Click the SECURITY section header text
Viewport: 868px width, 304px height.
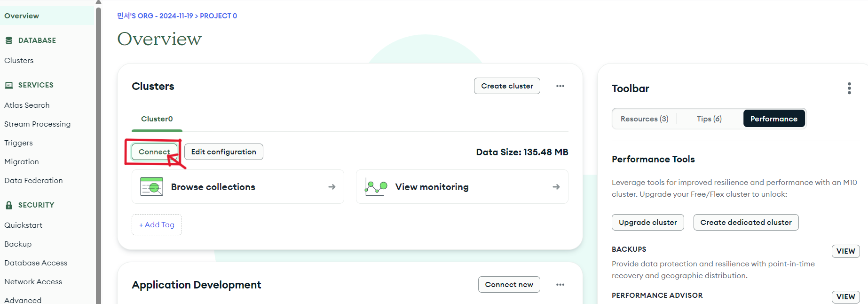pyautogui.click(x=36, y=205)
